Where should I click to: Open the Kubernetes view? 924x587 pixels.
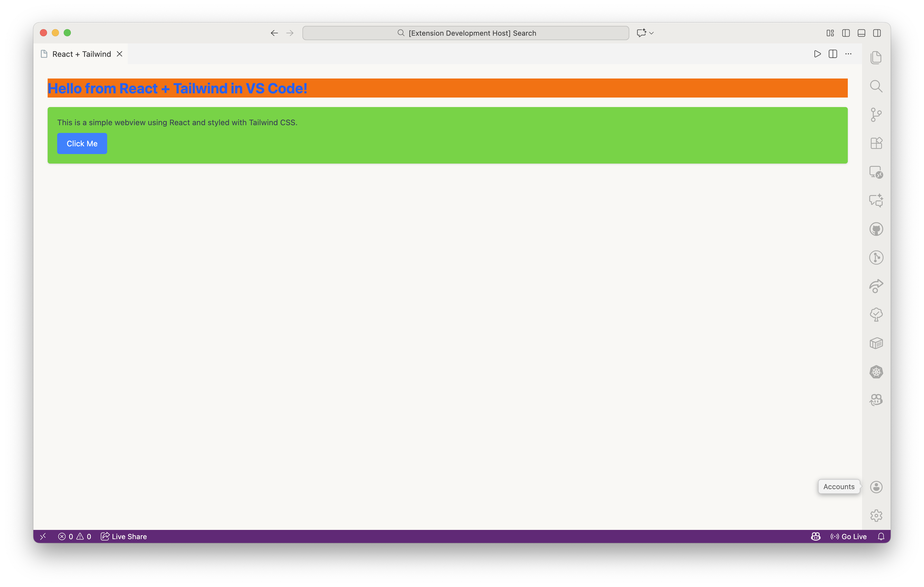pyautogui.click(x=876, y=371)
